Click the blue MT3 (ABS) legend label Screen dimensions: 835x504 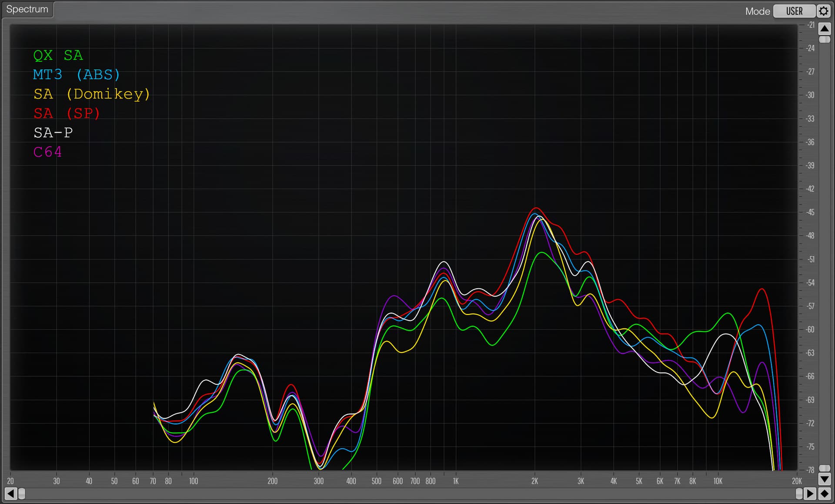(76, 74)
